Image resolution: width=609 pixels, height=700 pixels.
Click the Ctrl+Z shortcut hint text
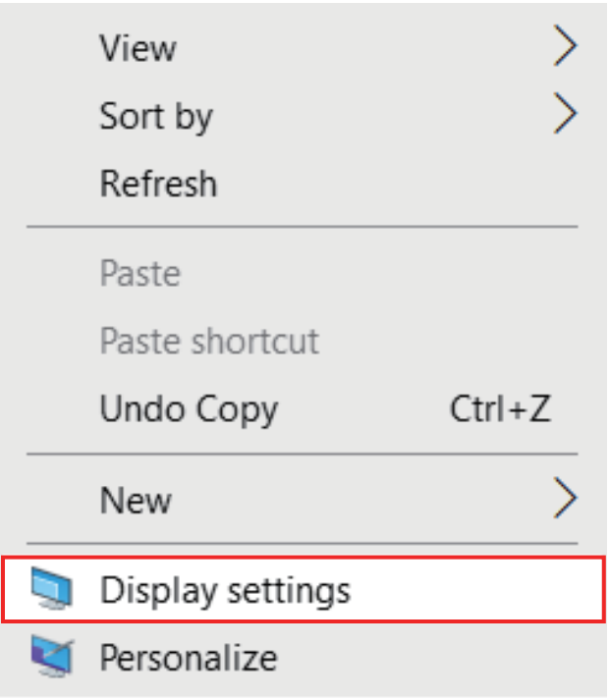pyautogui.click(x=500, y=408)
